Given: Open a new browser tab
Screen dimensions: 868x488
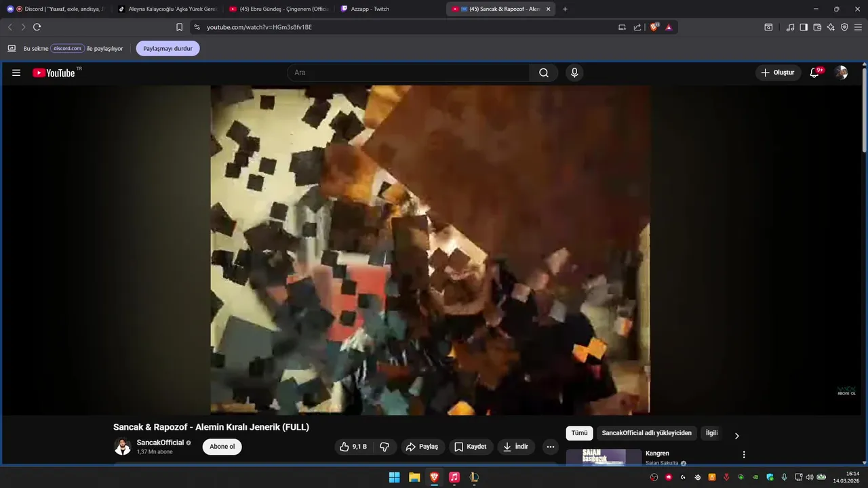Looking at the screenshot, I should click(x=565, y=9).
